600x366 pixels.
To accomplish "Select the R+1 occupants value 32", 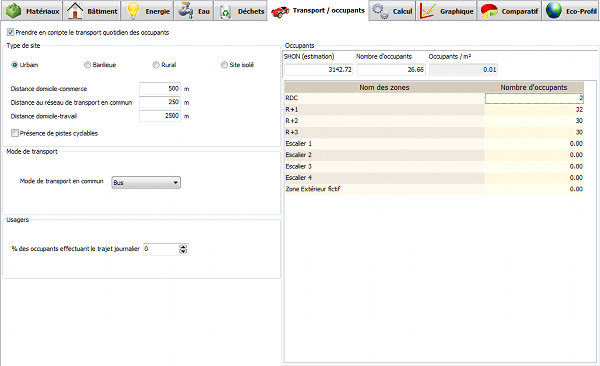I will (534, 109).
